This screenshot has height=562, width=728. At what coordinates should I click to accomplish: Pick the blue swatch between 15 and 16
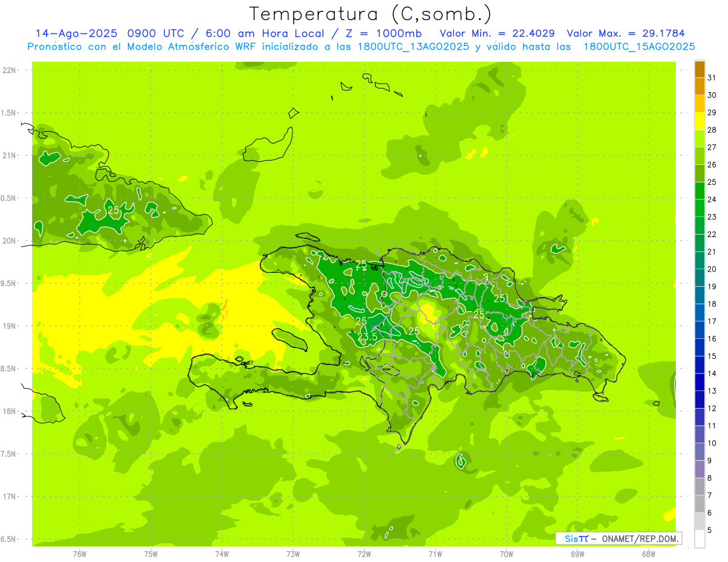[699, 347]
